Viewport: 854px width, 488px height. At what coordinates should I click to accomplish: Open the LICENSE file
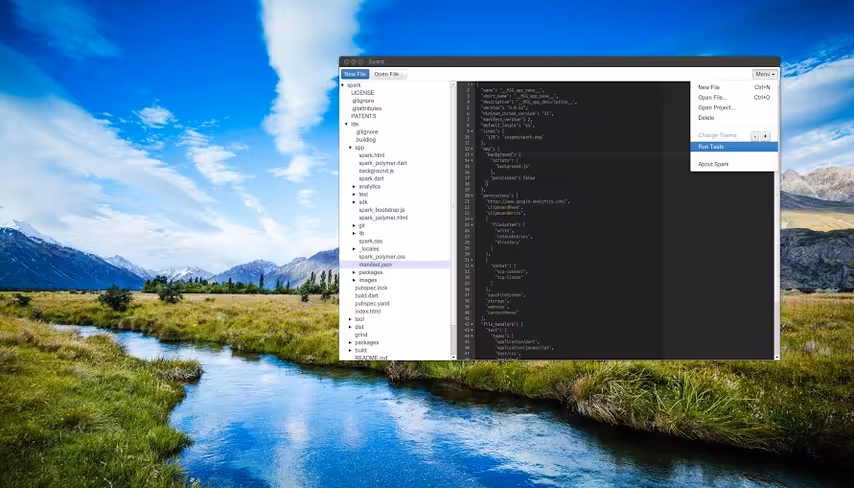coord(362,93)
